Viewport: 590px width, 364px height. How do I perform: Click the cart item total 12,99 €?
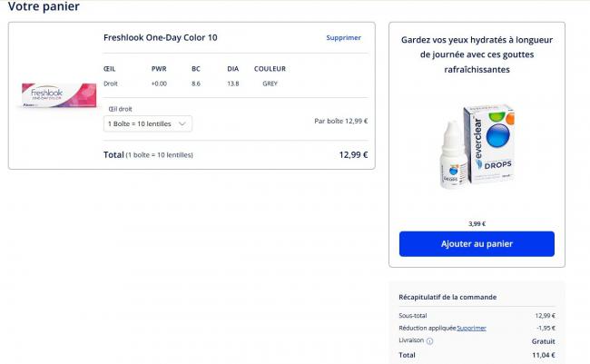click(353, 154)
